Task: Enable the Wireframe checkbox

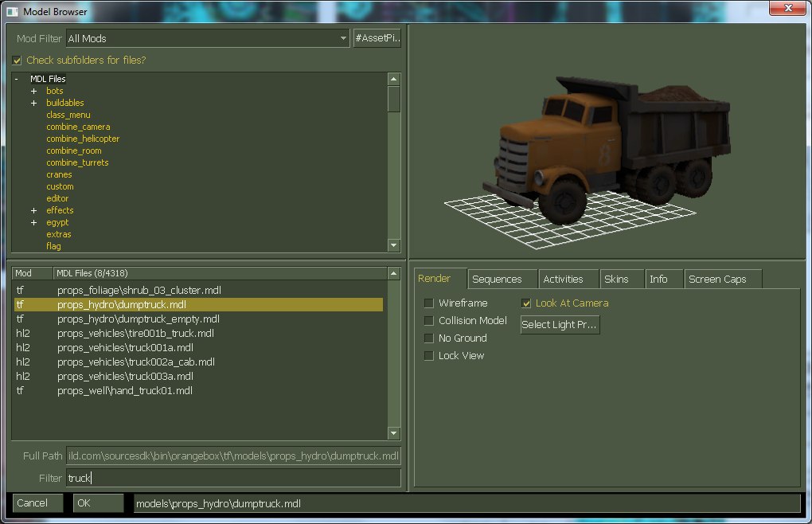Action: point(429,303)
